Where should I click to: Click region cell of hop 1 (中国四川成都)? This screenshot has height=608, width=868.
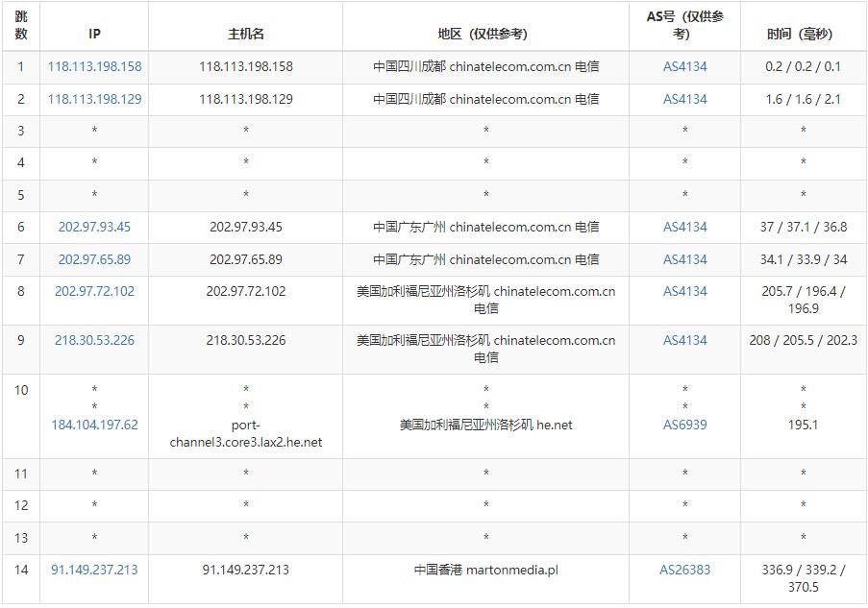pyautogui.click(x=486, y=67)
